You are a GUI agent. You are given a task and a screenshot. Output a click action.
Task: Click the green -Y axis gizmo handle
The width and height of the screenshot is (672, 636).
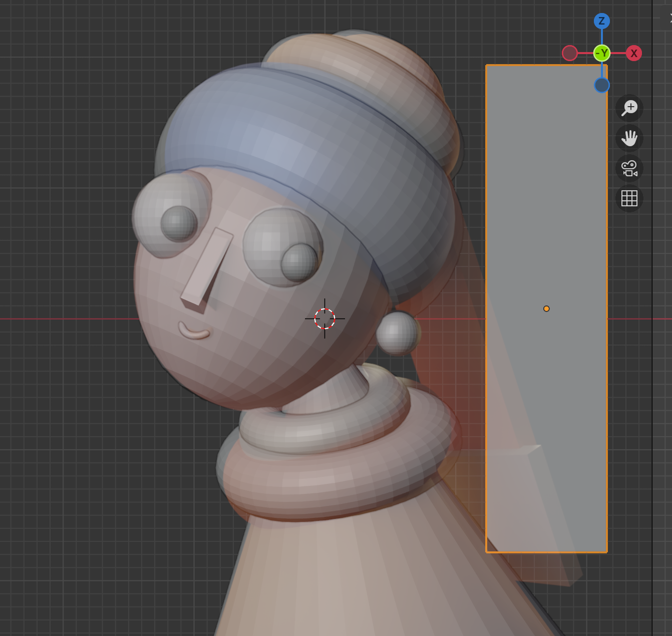tap(602, 53)
